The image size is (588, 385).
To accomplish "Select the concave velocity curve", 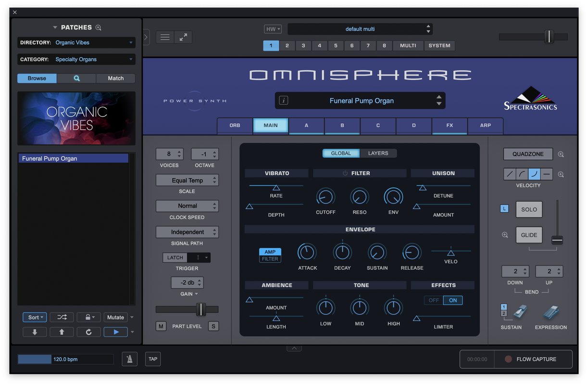I will coord(534,174).
